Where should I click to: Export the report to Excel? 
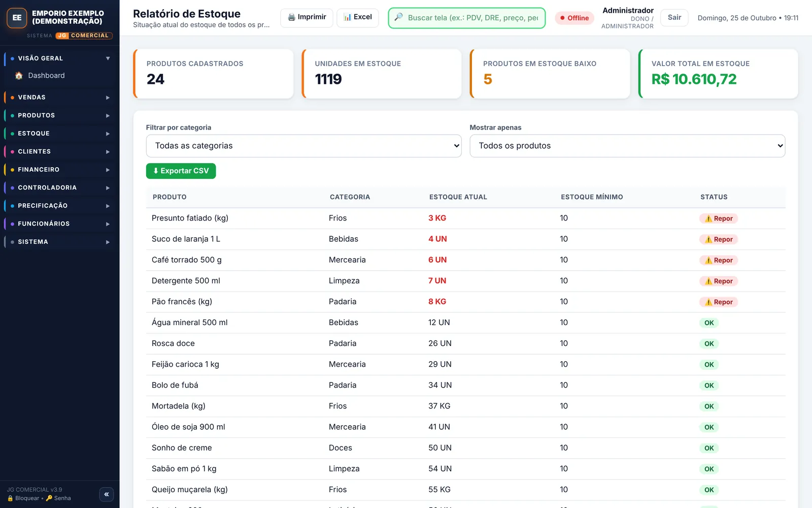tap(357, 17)
